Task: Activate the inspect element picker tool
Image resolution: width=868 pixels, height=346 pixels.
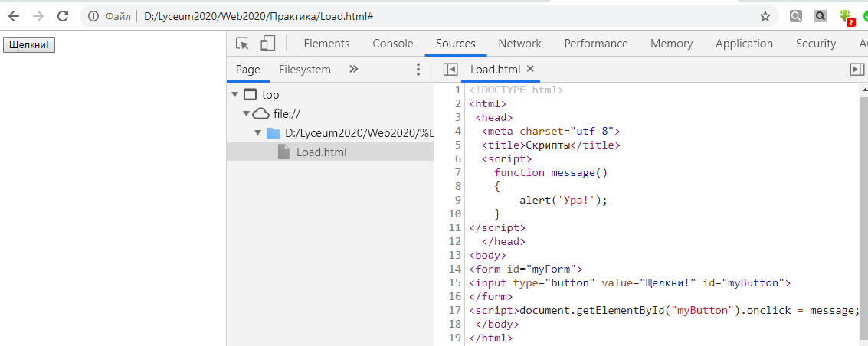Action: coord(243,44)
